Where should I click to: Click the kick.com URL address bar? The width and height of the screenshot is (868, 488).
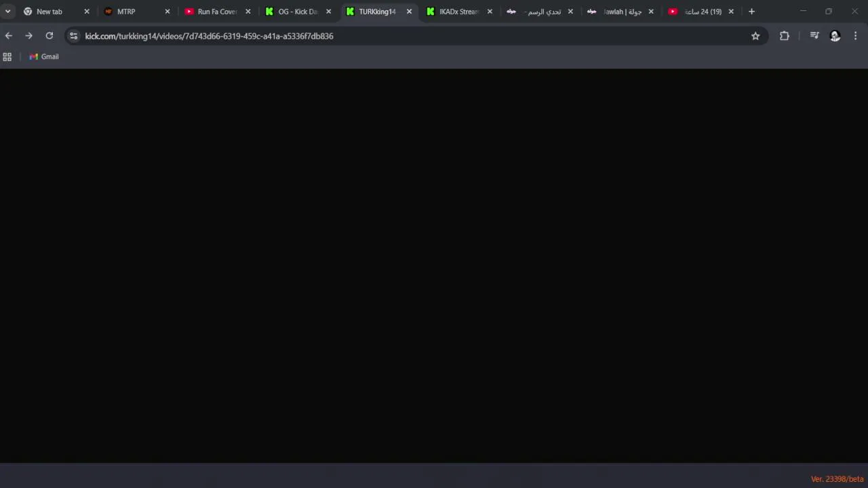416,36
